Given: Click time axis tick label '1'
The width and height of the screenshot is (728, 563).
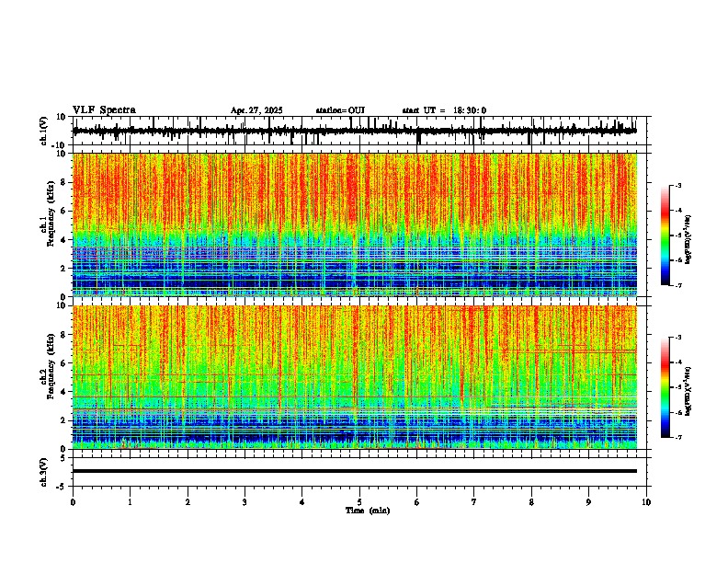Looking at the screenshot, I should 130,502.
